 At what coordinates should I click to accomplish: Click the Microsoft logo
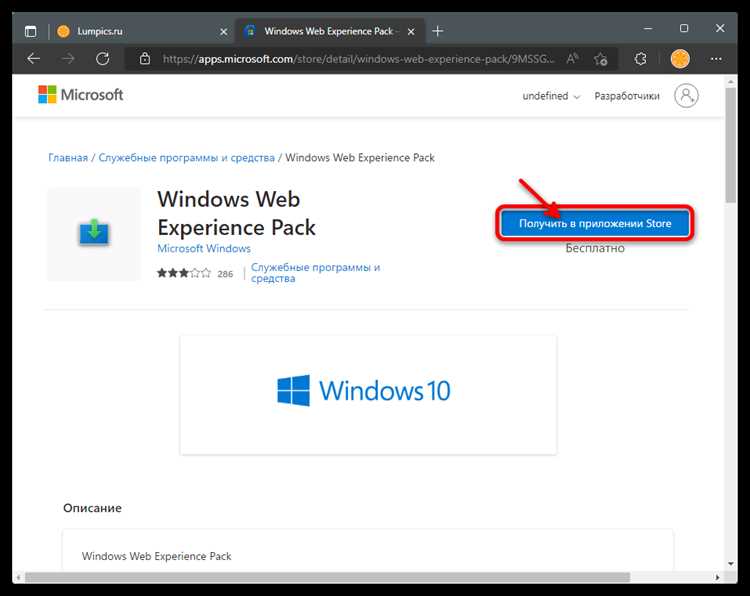pyautogui.click(x=80, y=95)
